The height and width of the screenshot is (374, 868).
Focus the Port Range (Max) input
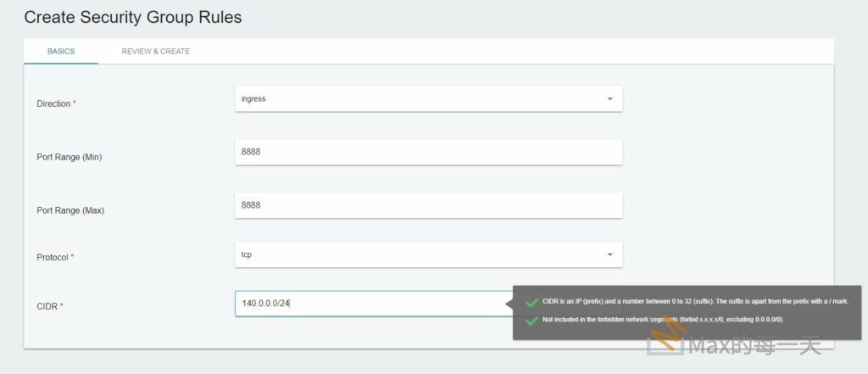(428, 205)
